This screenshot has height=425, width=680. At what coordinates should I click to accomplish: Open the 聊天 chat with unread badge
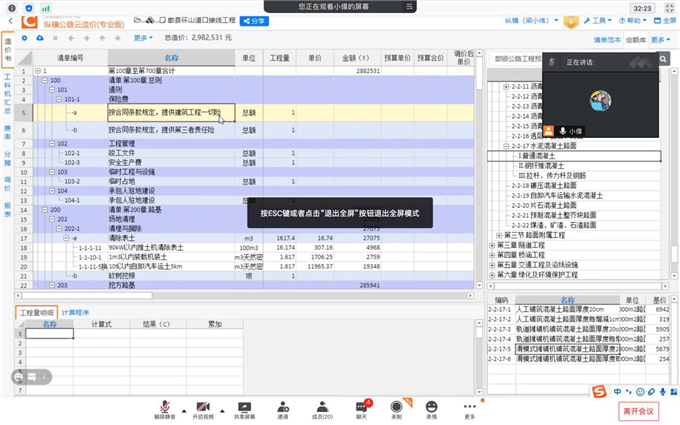(x=361, y=407)
